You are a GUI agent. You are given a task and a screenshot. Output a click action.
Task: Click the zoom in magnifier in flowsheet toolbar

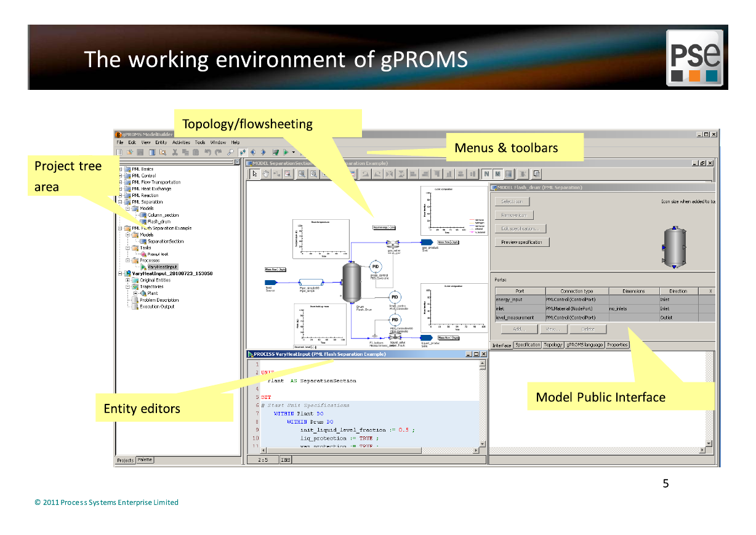(x=302, y=174)
